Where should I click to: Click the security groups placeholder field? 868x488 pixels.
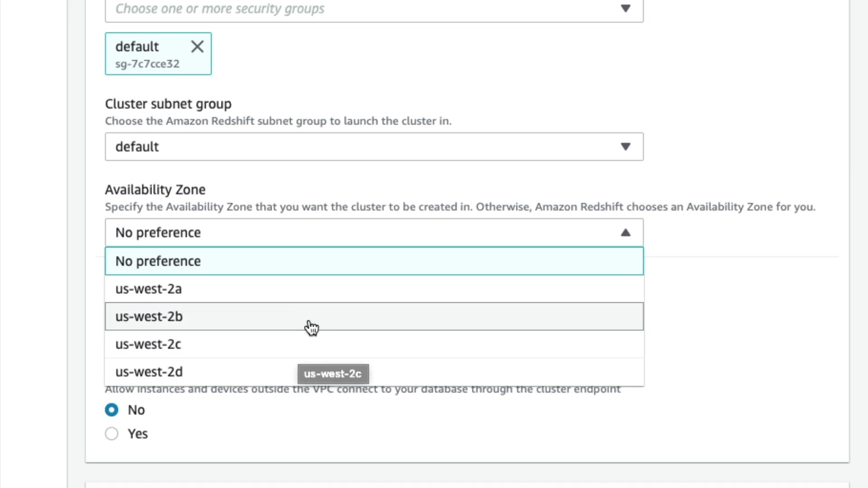220,9
